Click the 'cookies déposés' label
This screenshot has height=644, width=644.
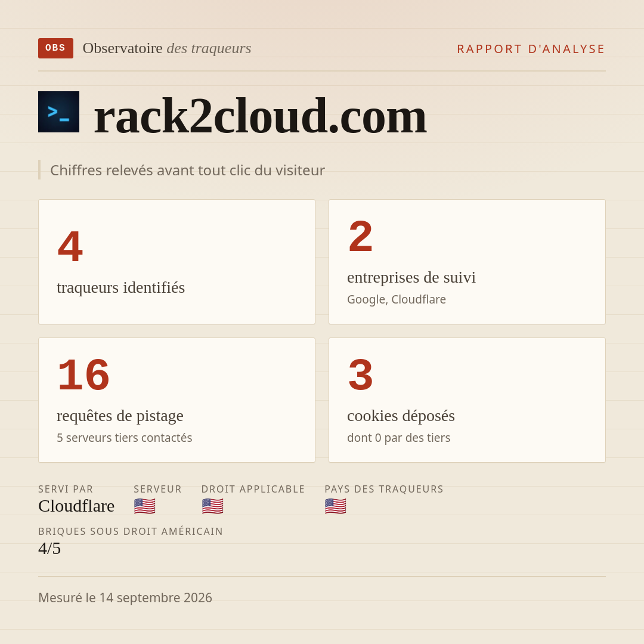coord(401,416)
